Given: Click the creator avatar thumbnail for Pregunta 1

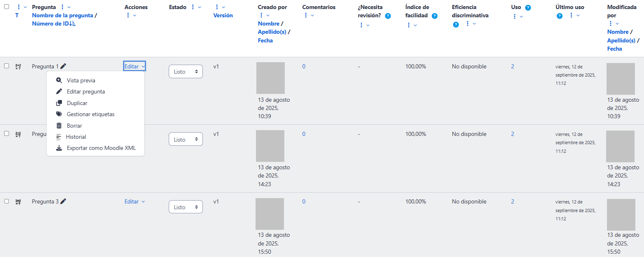Looking at the screenshot, I should [x=270, y=78].
